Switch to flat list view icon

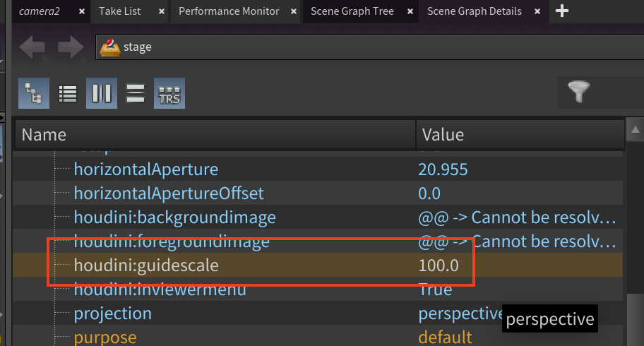pos(68,93)
